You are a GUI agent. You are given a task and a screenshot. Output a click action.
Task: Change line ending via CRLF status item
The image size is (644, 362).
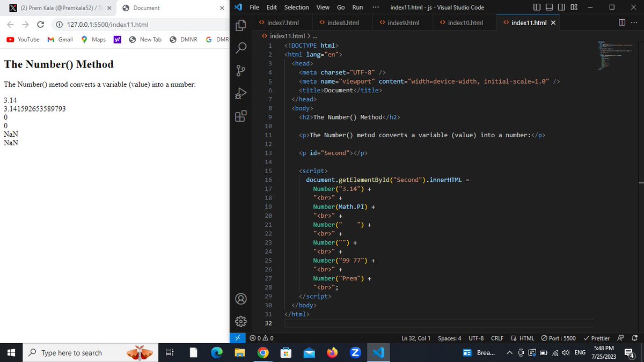(x=497, y=338)
